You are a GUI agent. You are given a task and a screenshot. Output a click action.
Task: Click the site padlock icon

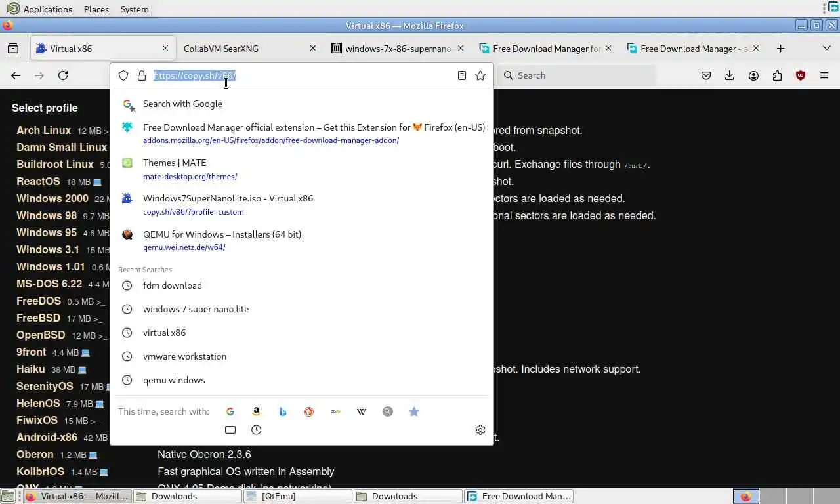(142, 75)
